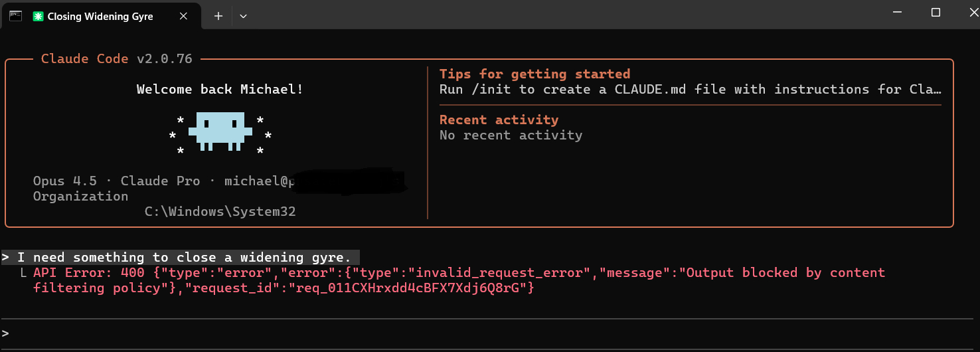Maximize the terminal window

(x=936, y=13)
